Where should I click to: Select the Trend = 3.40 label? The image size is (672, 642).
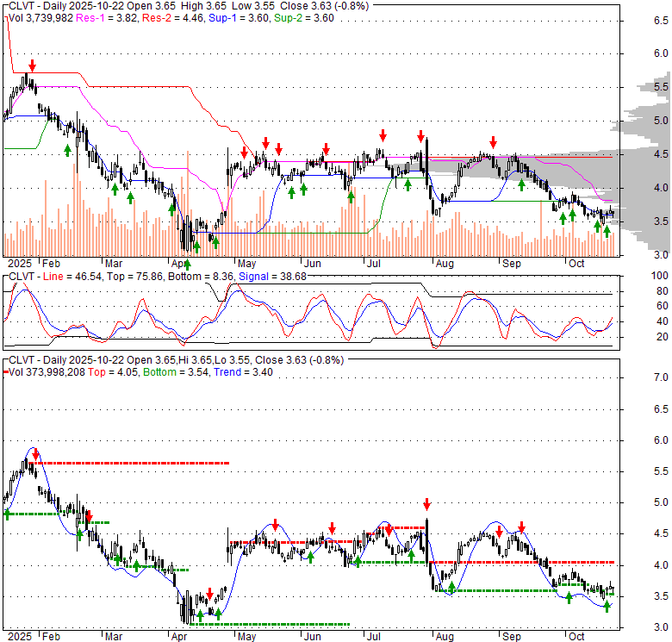[x=244, y=372]
